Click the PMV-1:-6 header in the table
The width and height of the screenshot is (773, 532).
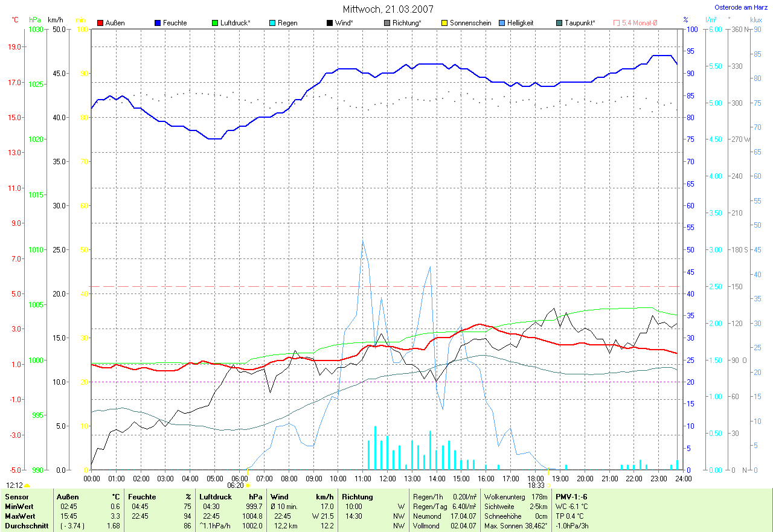click(x=572, y=497)
